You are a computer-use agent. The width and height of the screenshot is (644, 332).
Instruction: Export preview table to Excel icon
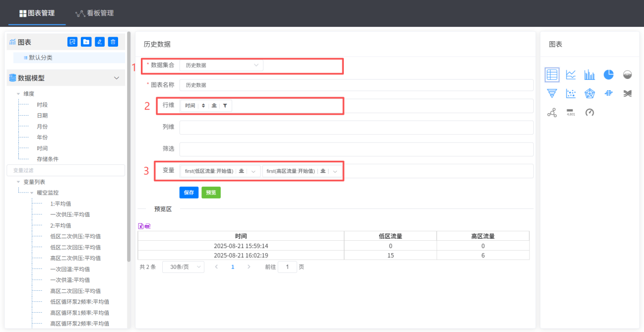(x=140, y=226)
